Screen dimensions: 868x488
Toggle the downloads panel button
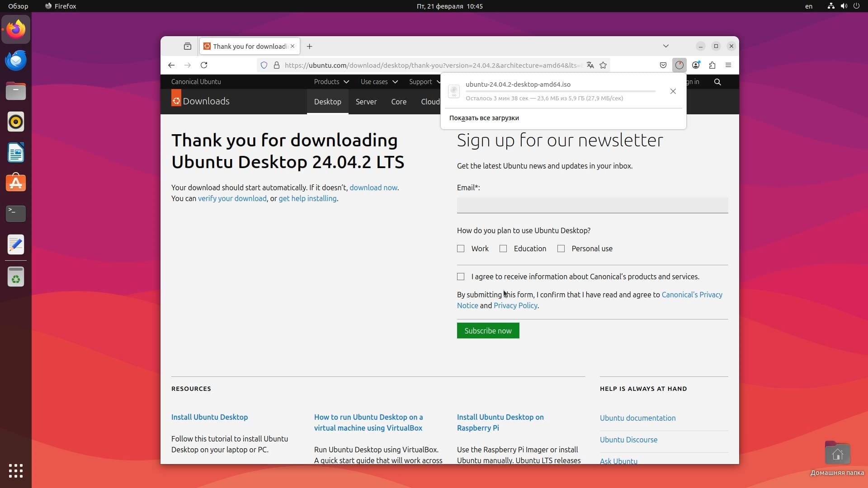[x=679, y=65]
